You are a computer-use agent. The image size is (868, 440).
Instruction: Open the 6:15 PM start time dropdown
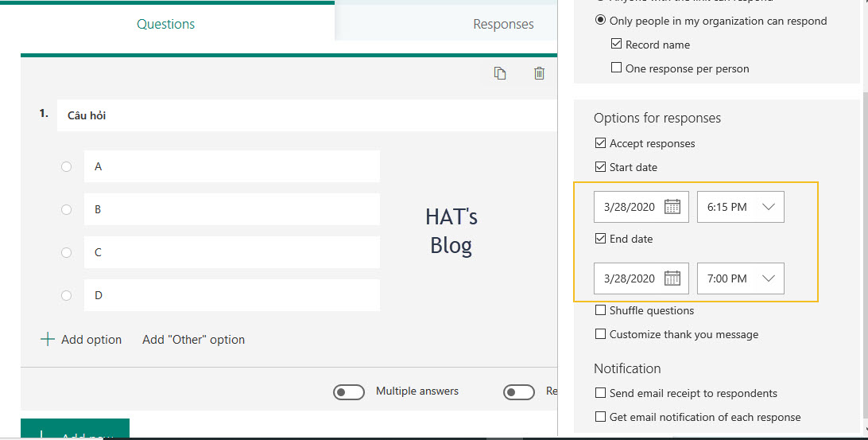click(x=741, y=207)
